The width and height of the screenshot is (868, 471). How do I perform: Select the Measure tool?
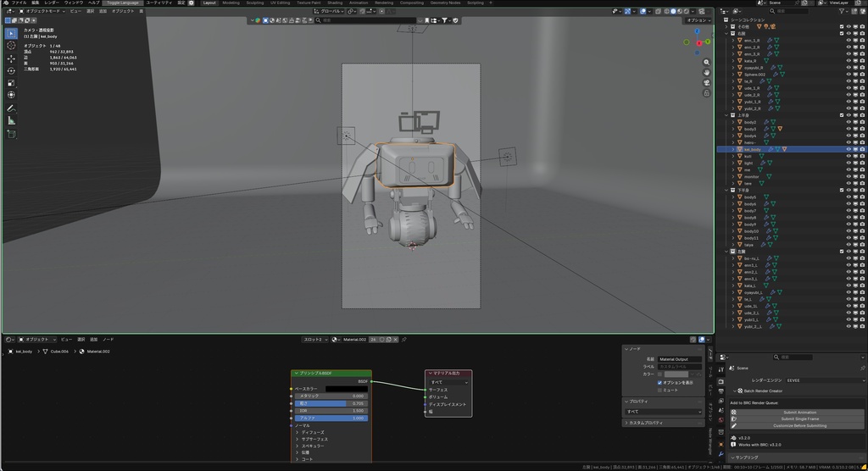[x=11, y=120]
